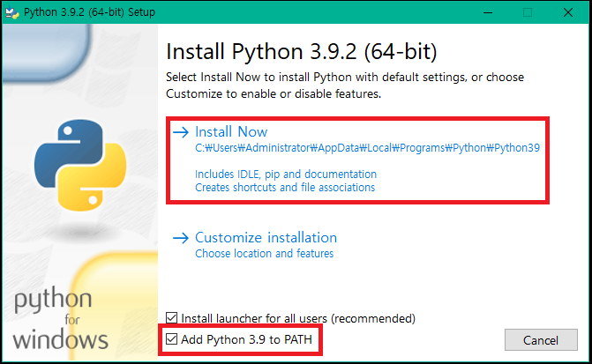This screenshot has height=364, width=592.
Task: Click 'Creates shortcuts and file associations' text
Action: pyautogui.click(x=285, y=188)
